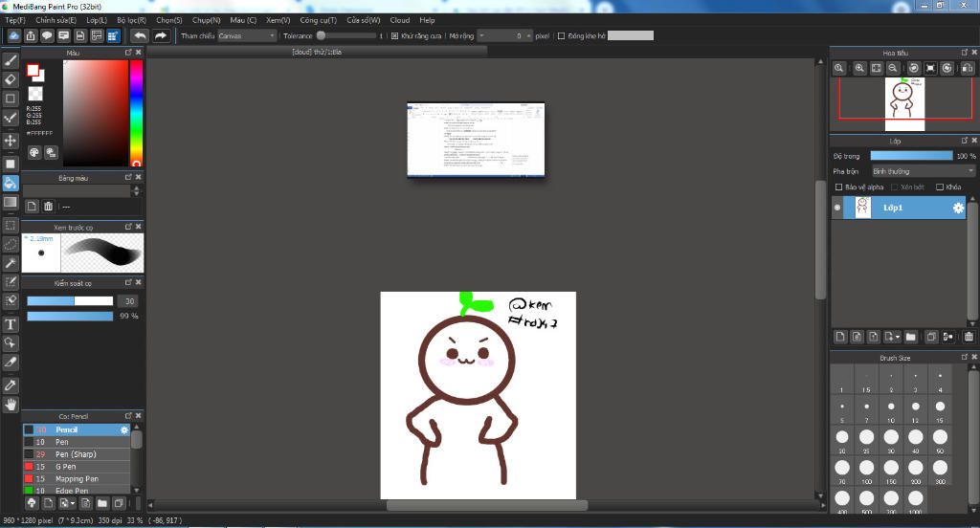Click the Tolerance slider
Viewport: 980px width, 528px height.
346,35
